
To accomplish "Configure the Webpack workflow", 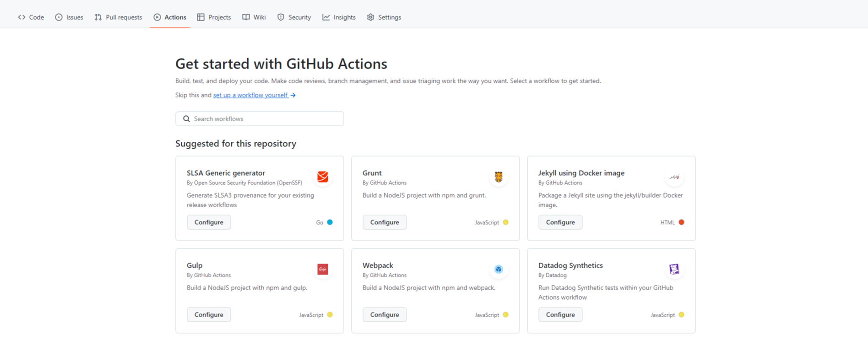I will coord(385,315).
